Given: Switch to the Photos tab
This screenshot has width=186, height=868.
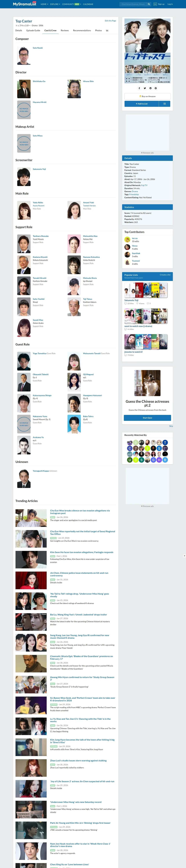Looking at the screenshot, I should point(98,30).
